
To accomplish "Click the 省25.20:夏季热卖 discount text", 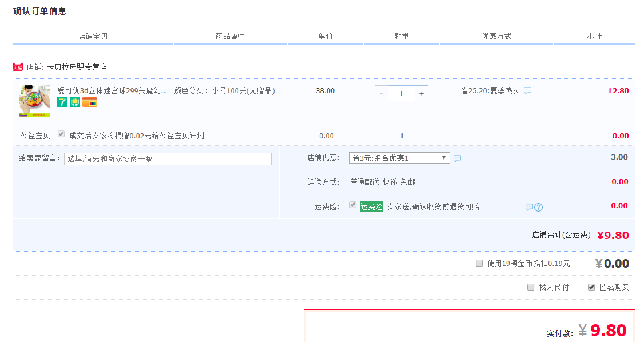I will 490,91.
